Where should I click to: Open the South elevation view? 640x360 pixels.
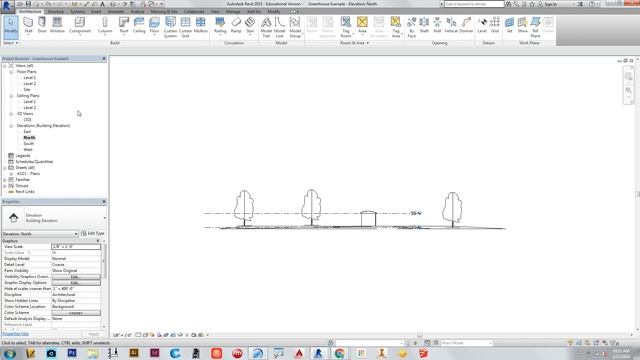(29, 144)
